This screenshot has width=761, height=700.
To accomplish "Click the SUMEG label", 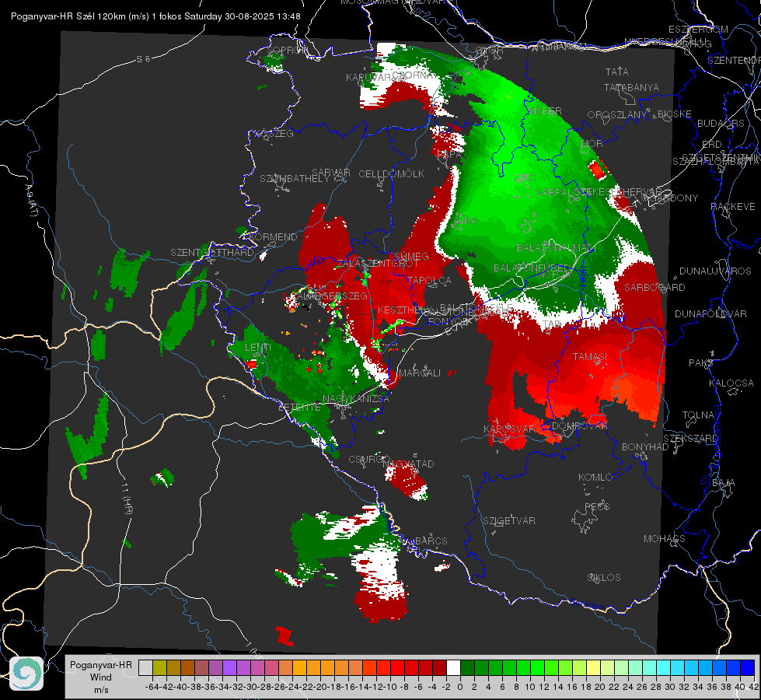I will 411,257.
